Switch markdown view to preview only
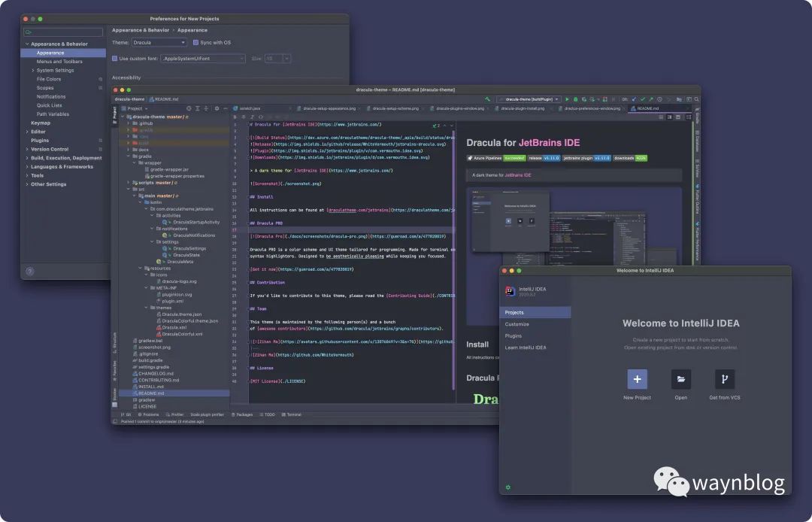 (x=678, y=117)
